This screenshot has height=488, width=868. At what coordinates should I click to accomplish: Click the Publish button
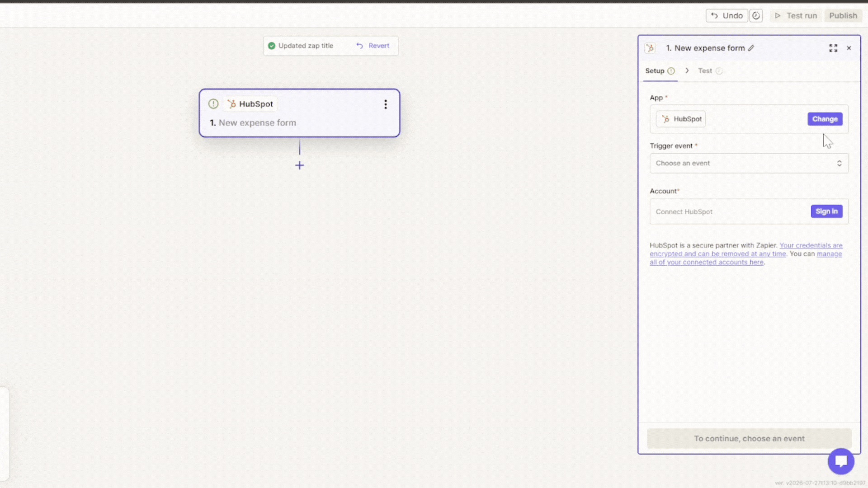click(x=843, y=16)
